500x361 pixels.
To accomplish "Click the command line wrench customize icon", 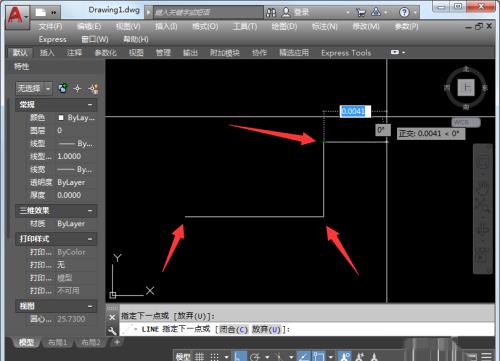I will (112, 330).
